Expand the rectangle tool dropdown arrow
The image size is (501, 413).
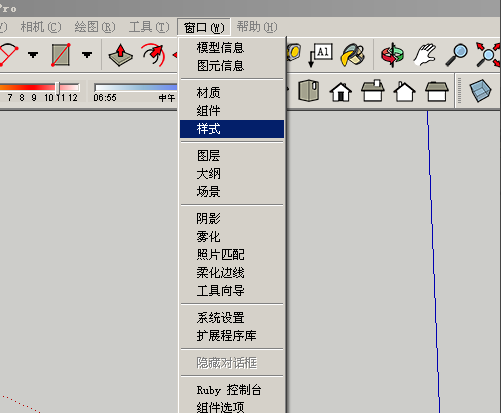87,55
